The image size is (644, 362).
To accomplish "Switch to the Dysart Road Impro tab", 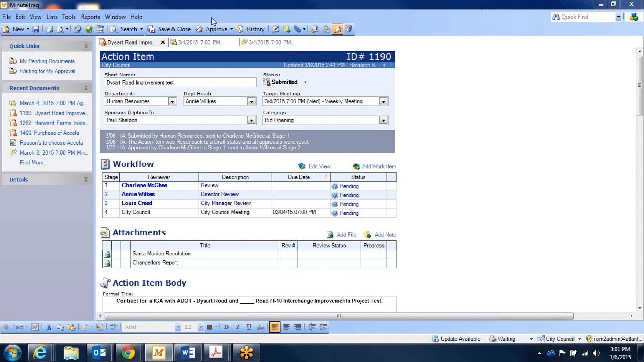I will pos(131,42).
